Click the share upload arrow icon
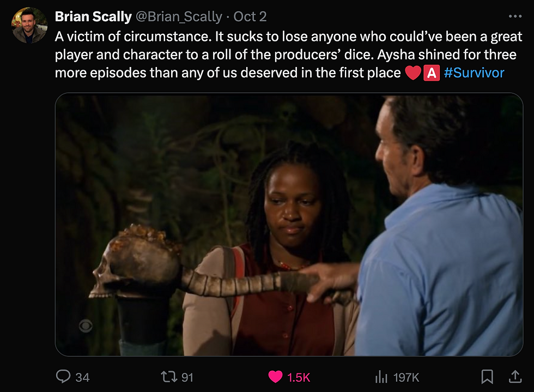 click(514, 376)
